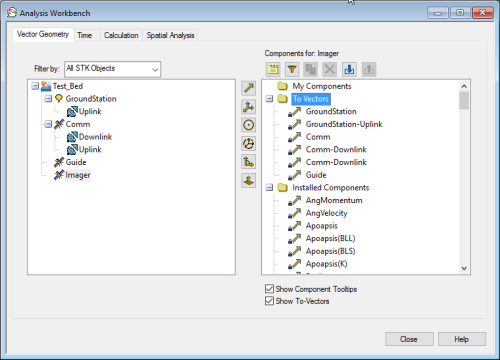This screenshot has width=500, height=360.
Task: Toggle Show To-Vectors checkbox
Action: tap(269, 301)
